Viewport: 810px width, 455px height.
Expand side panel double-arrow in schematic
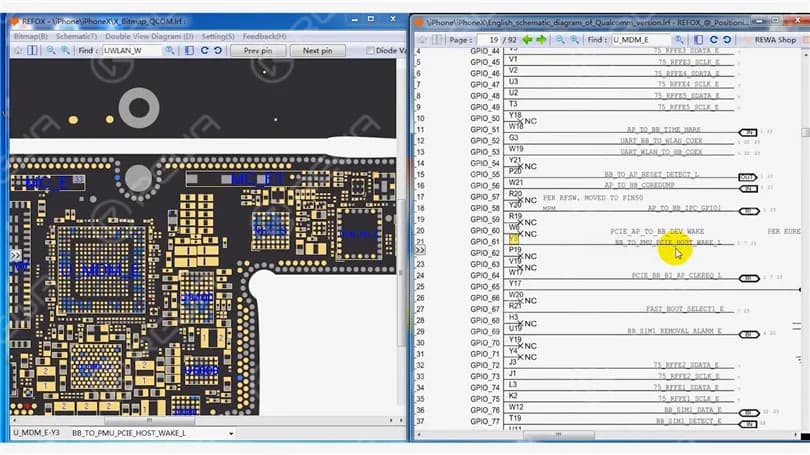click(x=420, y=250)
